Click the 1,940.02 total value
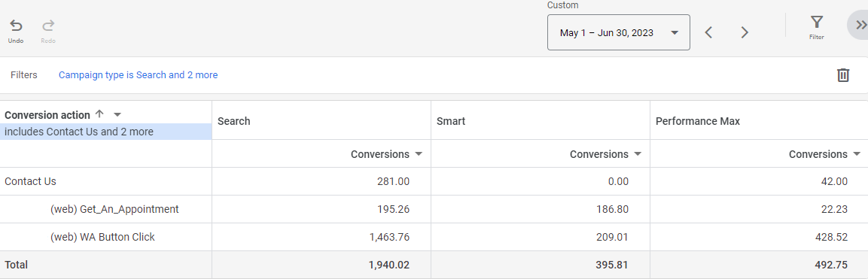868x279 pixels. pyautogui.click(x=389, y=265)
